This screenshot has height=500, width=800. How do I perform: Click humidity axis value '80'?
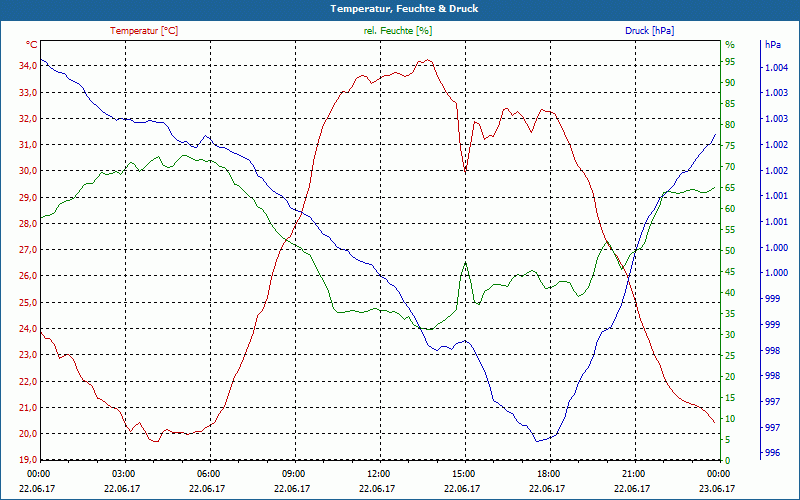pos(730,125)
